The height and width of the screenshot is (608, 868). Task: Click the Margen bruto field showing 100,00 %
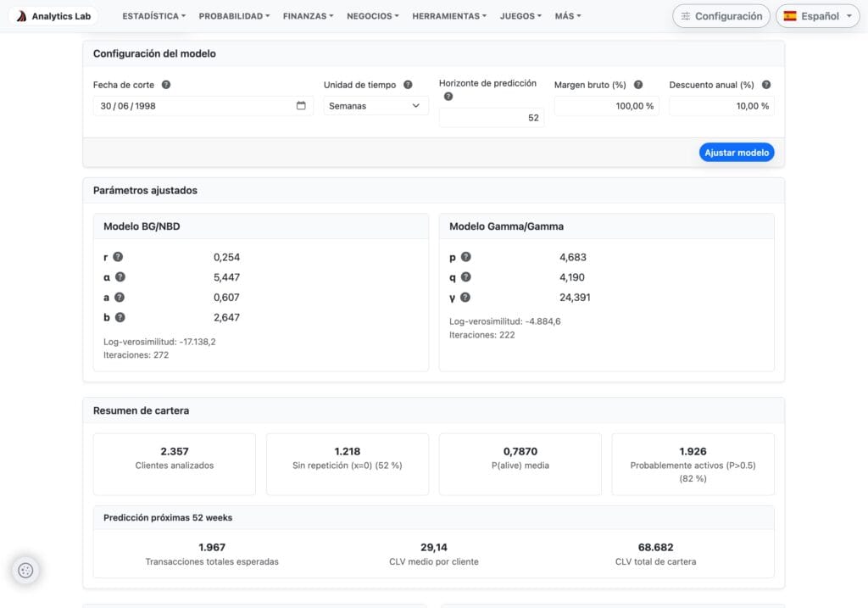pos(607,106)
